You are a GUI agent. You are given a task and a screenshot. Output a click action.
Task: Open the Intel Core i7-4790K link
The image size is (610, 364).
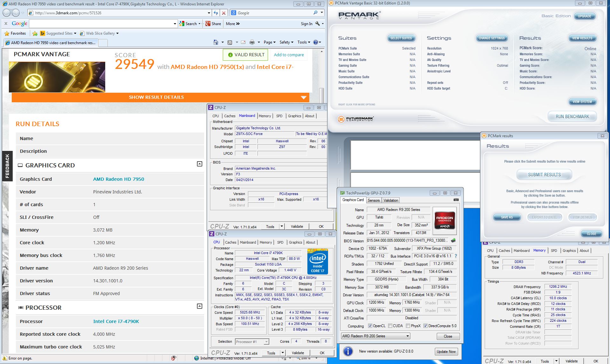coord(116,321)
